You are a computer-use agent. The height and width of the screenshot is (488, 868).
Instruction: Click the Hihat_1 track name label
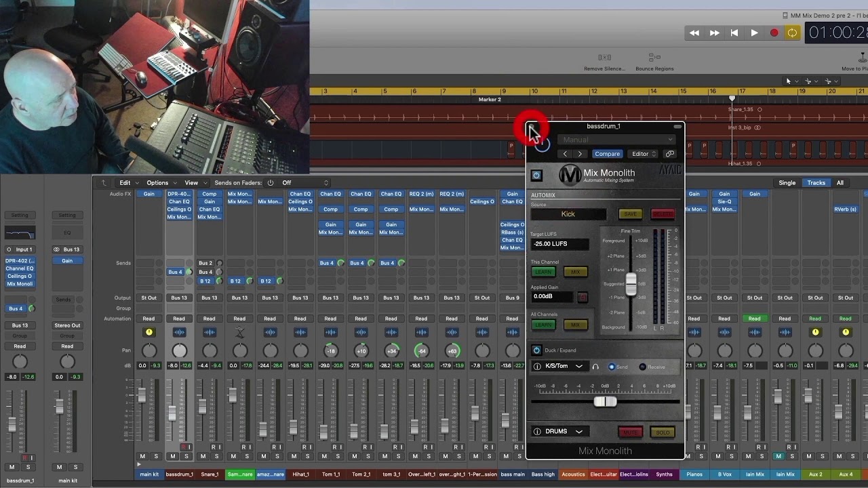[x=300, y=474]
